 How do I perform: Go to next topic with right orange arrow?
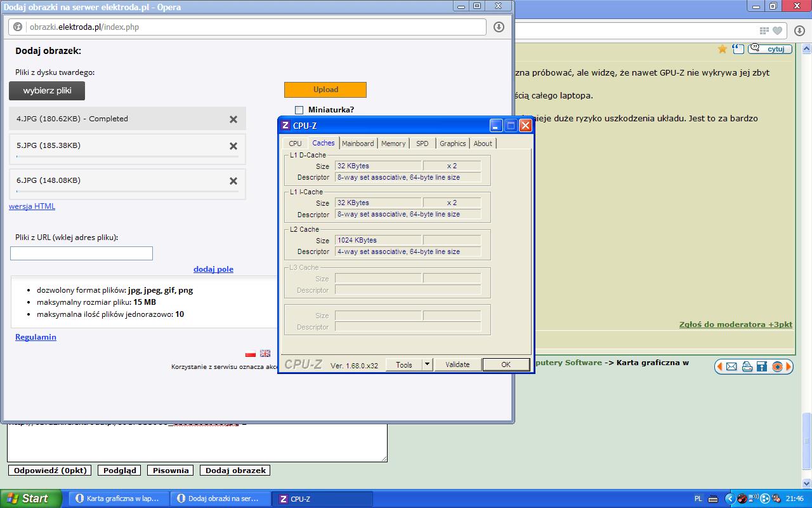click(x=789, y=366)
